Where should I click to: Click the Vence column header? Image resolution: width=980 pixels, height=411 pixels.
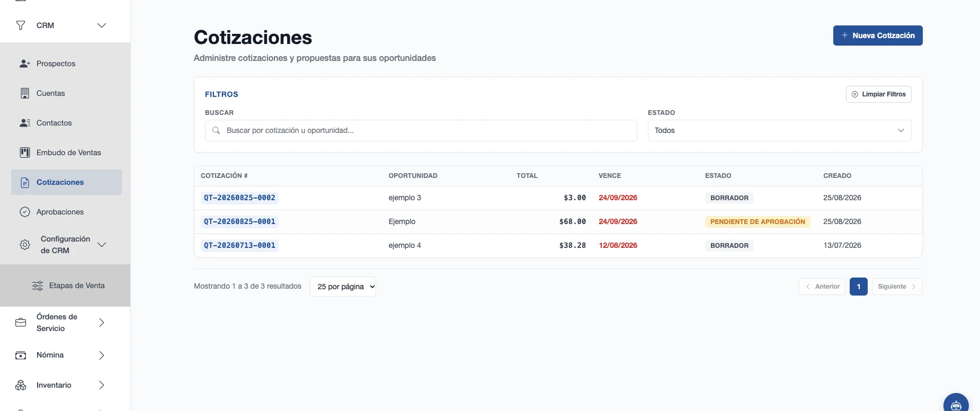[x=610, y=176]
